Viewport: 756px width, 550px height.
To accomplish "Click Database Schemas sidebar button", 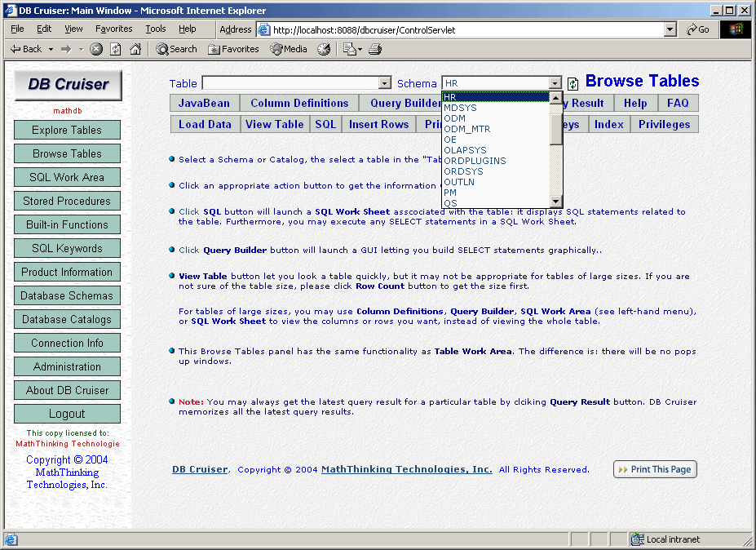I will coord(67,295).
